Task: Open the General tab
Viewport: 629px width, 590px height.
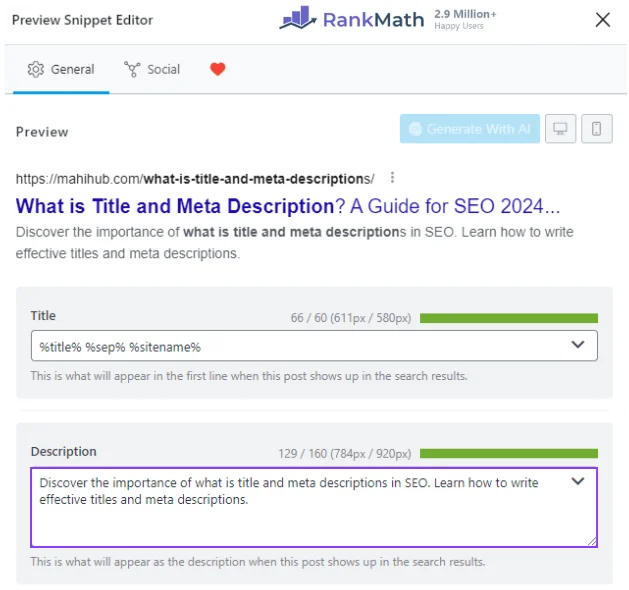Action: (x=61, y=69)
